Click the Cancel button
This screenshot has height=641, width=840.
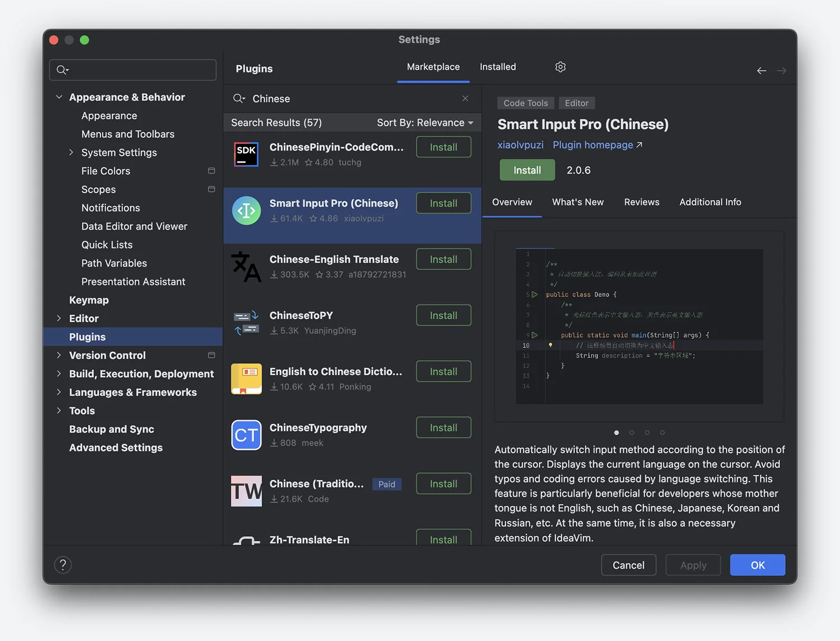(x=628, y=565)
